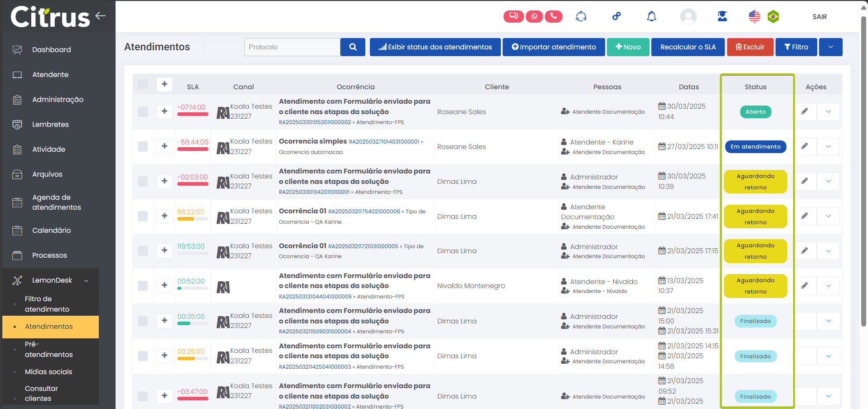868x409 pixels.
Task: Open the notifications bell icon
Action: tap(651, 17)
